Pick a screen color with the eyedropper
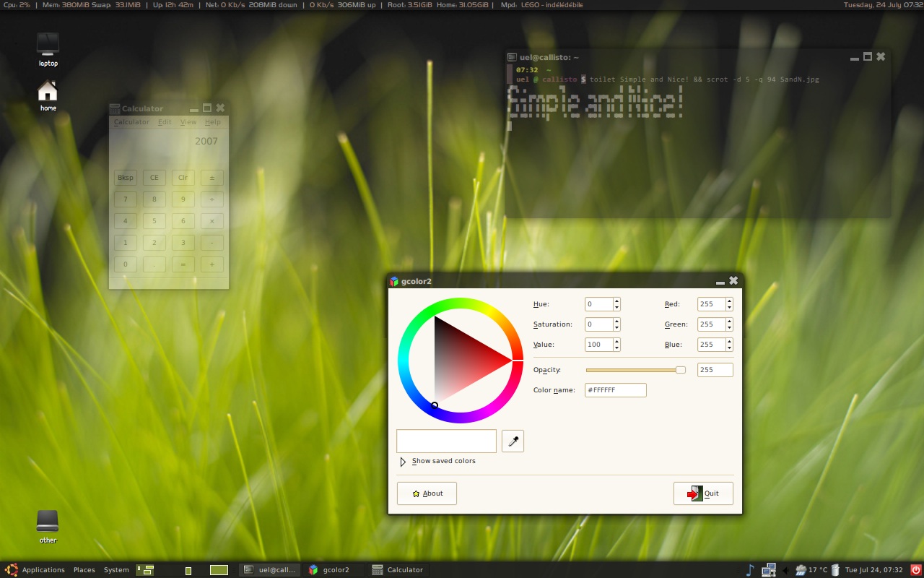 pyautogui.click(x=513, y=441)
